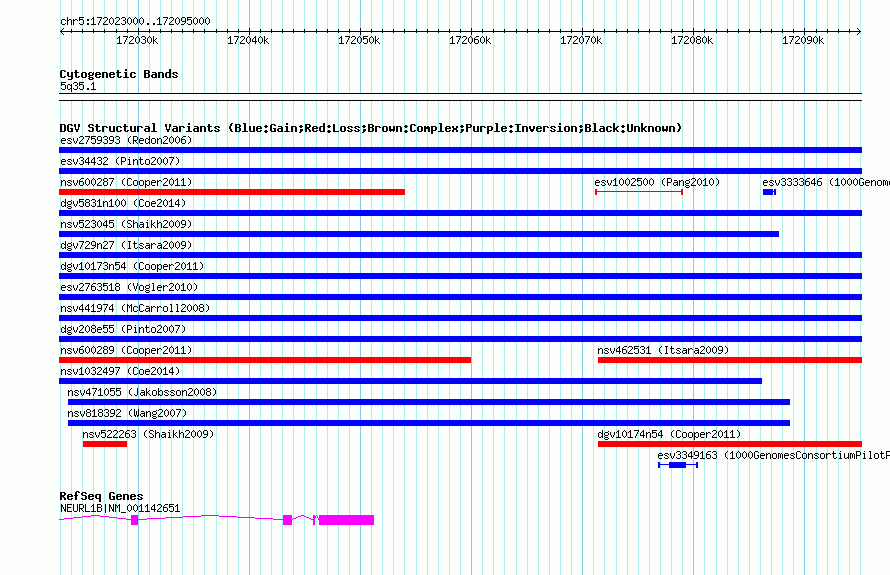
Task: Select the small blue esv3333646 feature glyph
Action: [769, 192]
